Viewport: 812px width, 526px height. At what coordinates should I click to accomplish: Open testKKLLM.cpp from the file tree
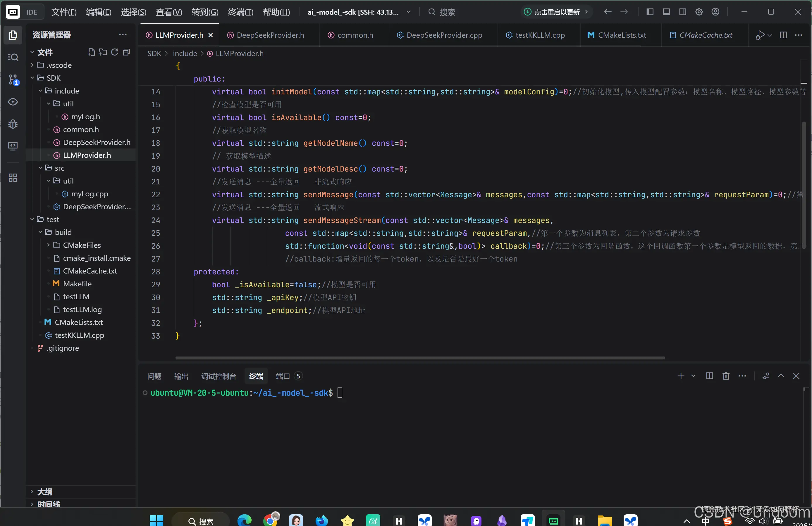79,335
